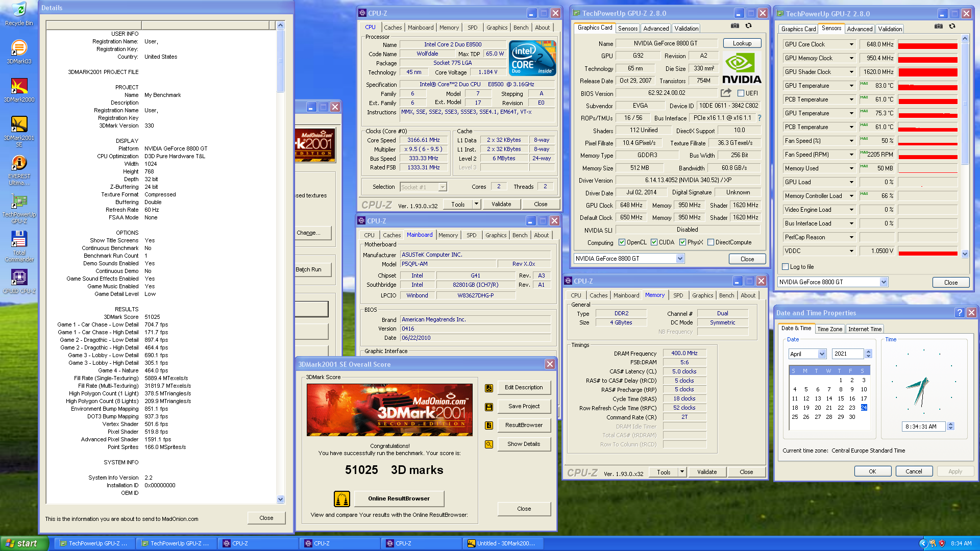Click the Save Project button
This screenshot has height=551, width=980.
[524, 407]
